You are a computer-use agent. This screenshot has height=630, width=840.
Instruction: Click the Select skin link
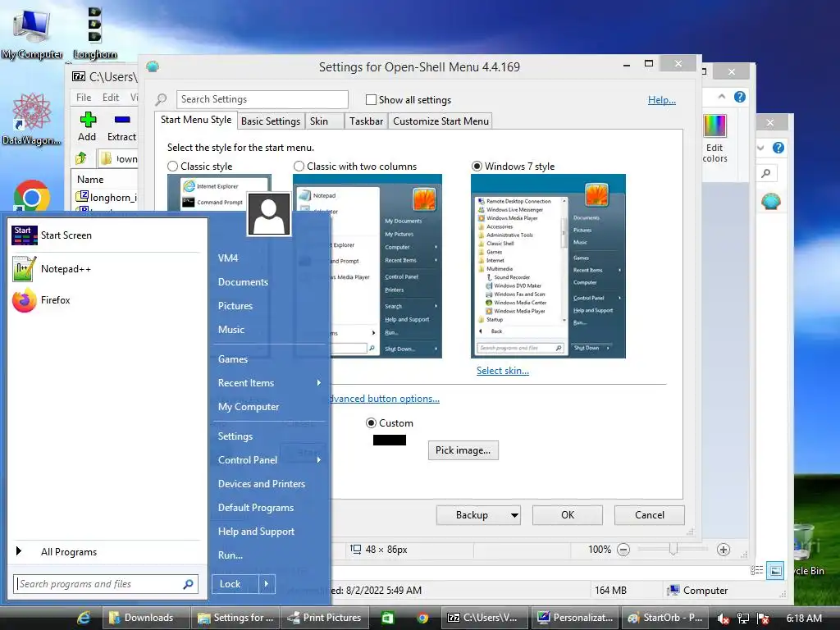pyautogui.click(x=503, y=371)
